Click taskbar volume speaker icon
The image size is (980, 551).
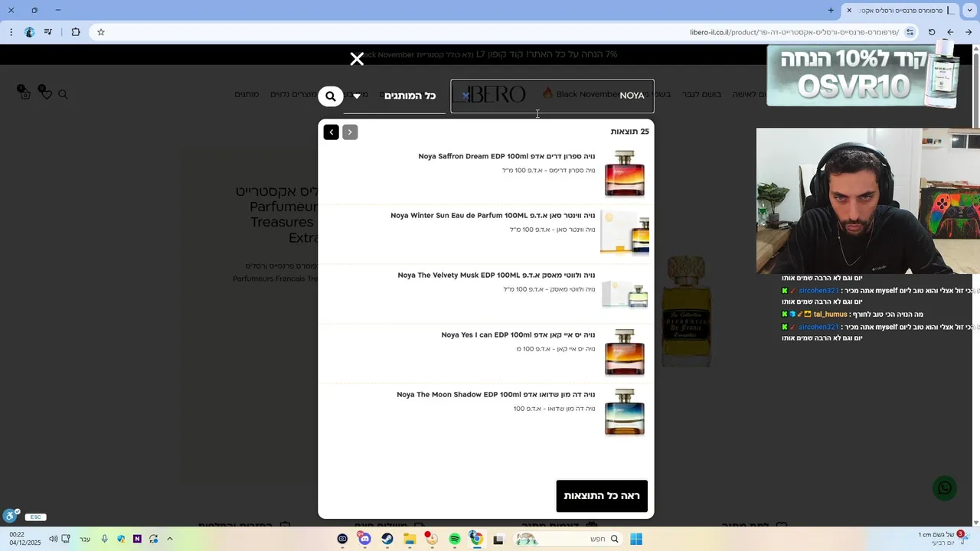tap(53, 539)
